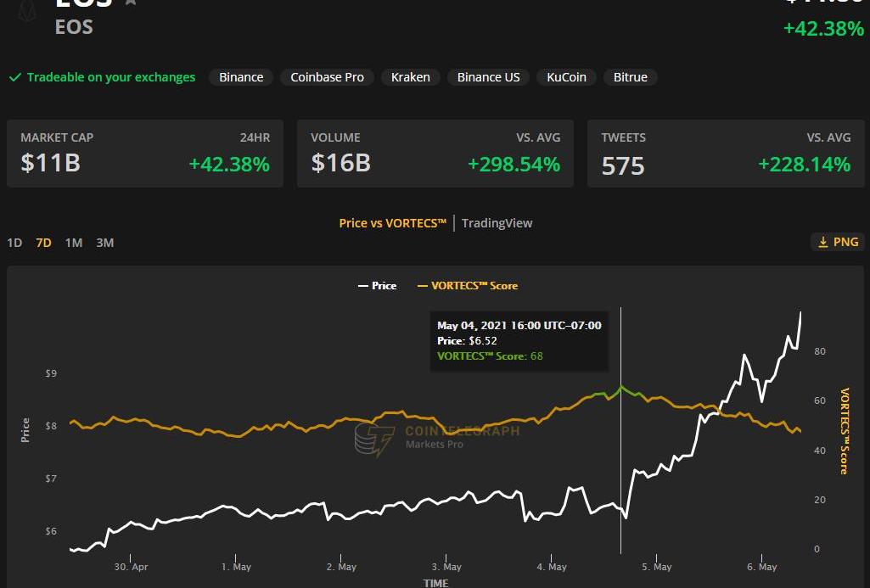Select the Binance US exchange chip
870x588 pixels.
pyautogui.click(x=488, y=77)
